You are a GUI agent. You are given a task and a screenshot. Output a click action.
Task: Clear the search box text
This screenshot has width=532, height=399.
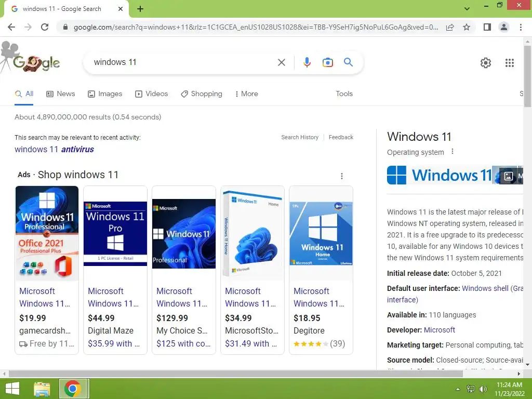pyautogui.click(x=281, y=62)
